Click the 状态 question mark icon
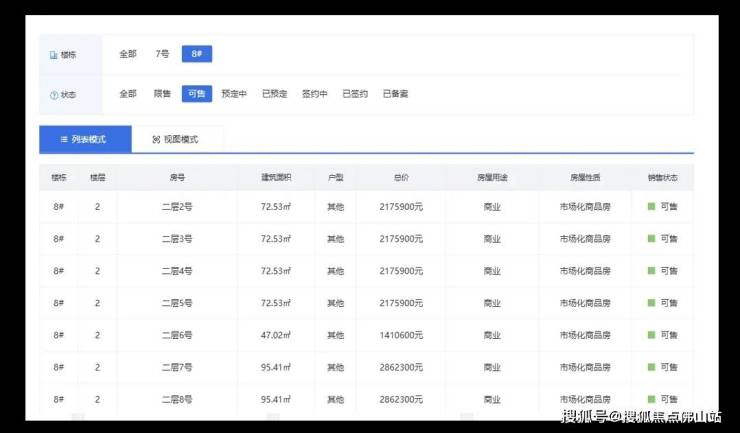Screen dimensions: 740x433 54,95
